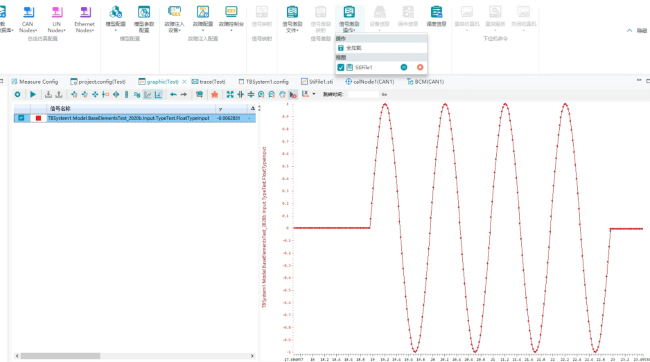Click the horizontal fit icon
Screen dimensions: 650x362
pyautogui.click(x=240, y=95)
